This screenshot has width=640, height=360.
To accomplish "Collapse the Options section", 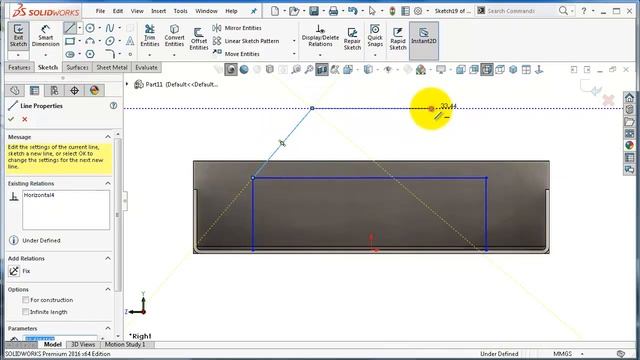I will [x=108, y=289].
